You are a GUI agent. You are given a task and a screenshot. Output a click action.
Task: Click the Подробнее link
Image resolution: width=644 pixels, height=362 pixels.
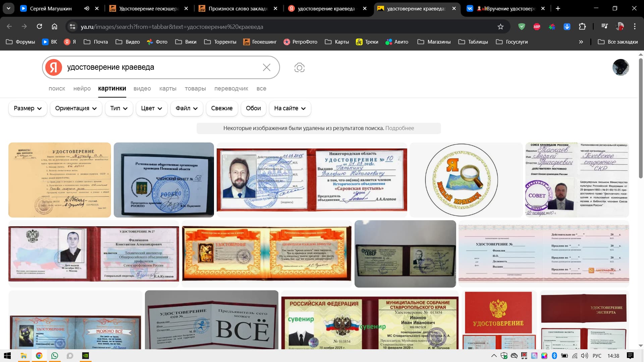tap(399, 128)
